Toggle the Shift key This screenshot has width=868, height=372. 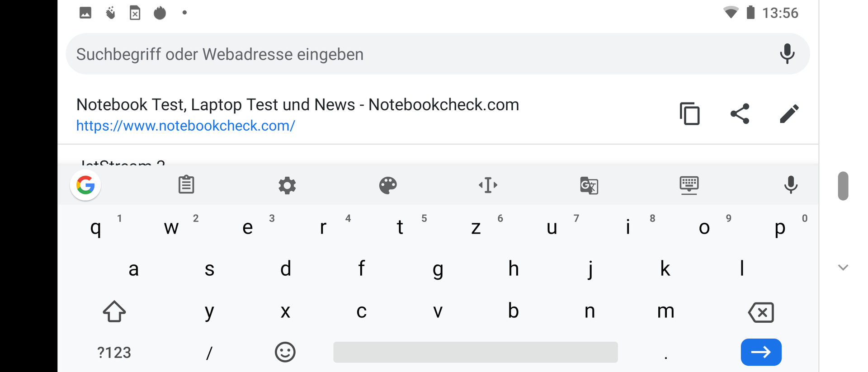[x=114, y=311]
